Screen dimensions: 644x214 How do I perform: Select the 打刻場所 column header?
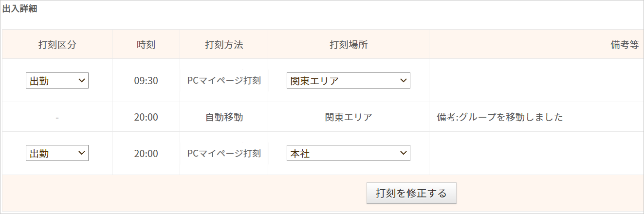(349, 45)
